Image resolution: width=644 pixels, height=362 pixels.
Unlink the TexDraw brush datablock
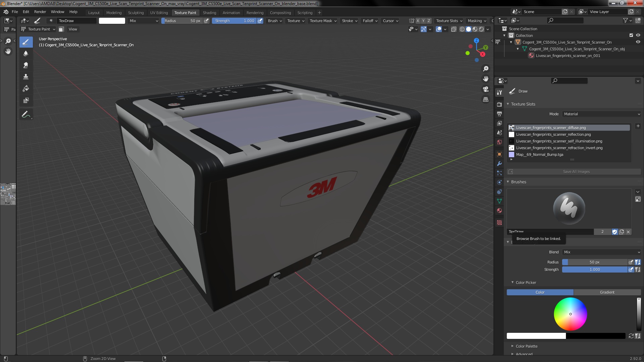pos(628,232)
